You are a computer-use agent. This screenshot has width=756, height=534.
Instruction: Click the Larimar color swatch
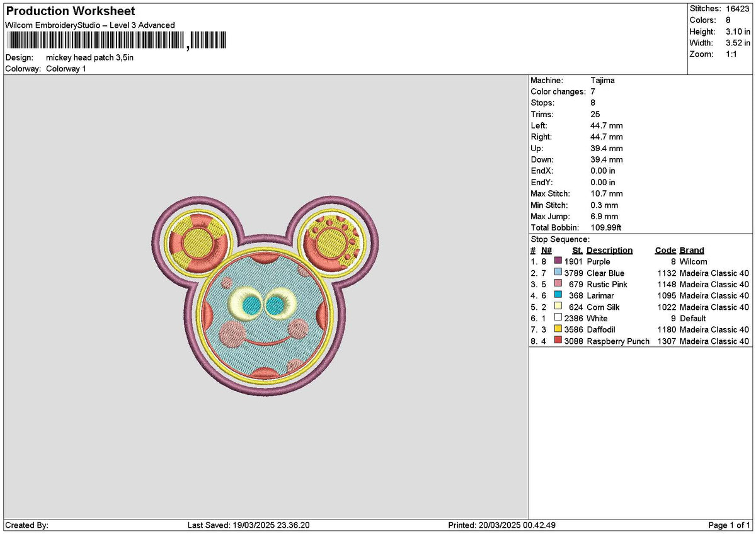558,295
